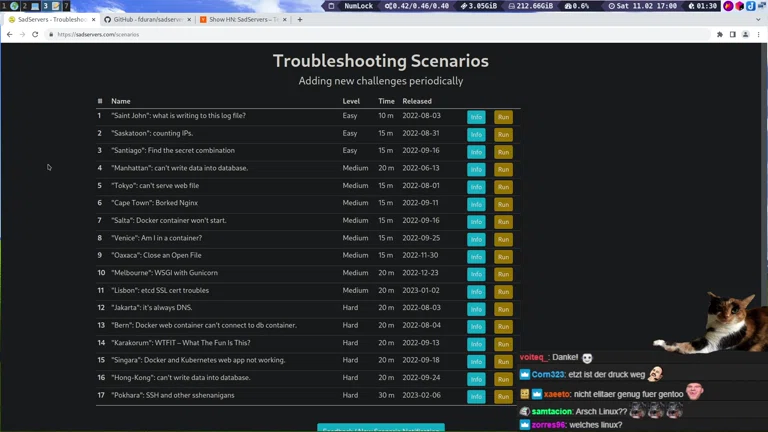
Task: Run the "Oaxaca" scenario
Action: (503, 257)
